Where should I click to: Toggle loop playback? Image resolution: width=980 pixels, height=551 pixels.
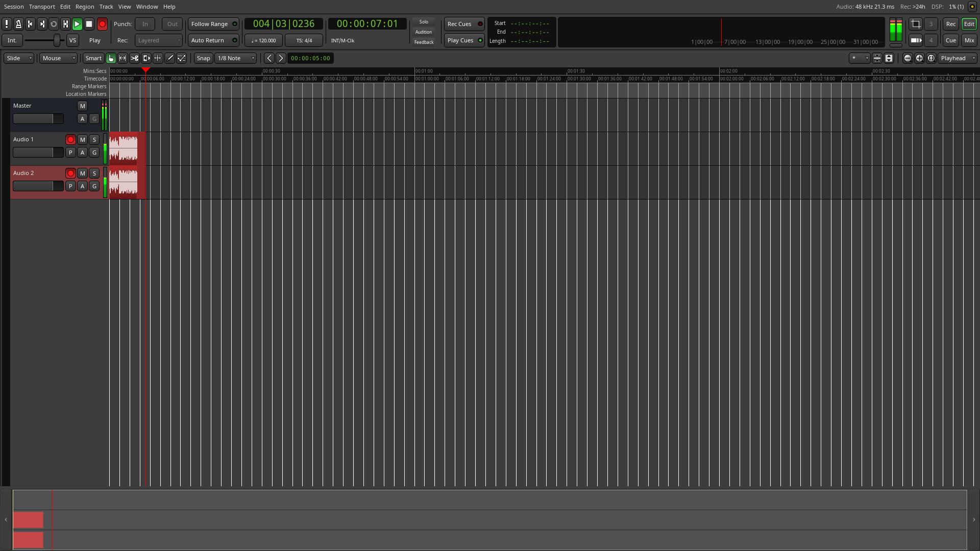point(54,24)
